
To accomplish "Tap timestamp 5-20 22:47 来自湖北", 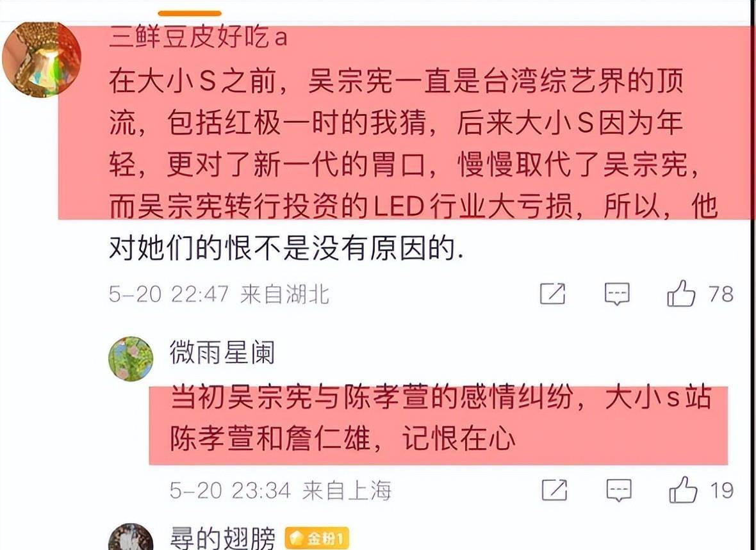I will point(219,293).
